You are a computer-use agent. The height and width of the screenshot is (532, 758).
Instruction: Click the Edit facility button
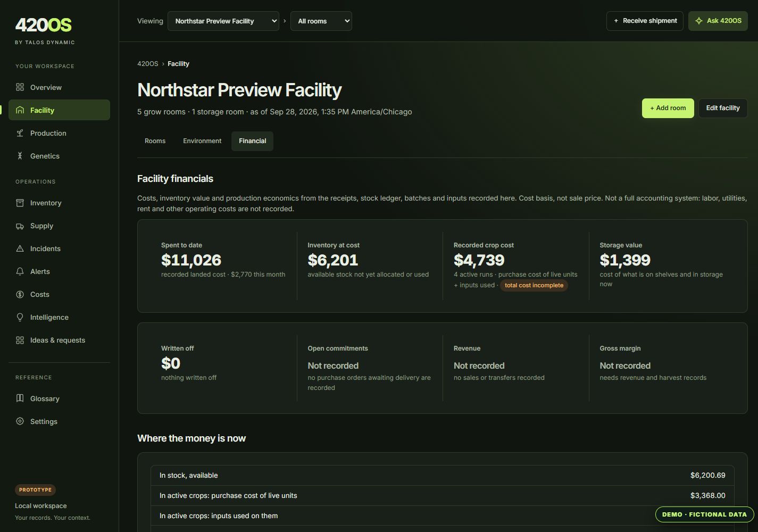[x=723, y=108]
